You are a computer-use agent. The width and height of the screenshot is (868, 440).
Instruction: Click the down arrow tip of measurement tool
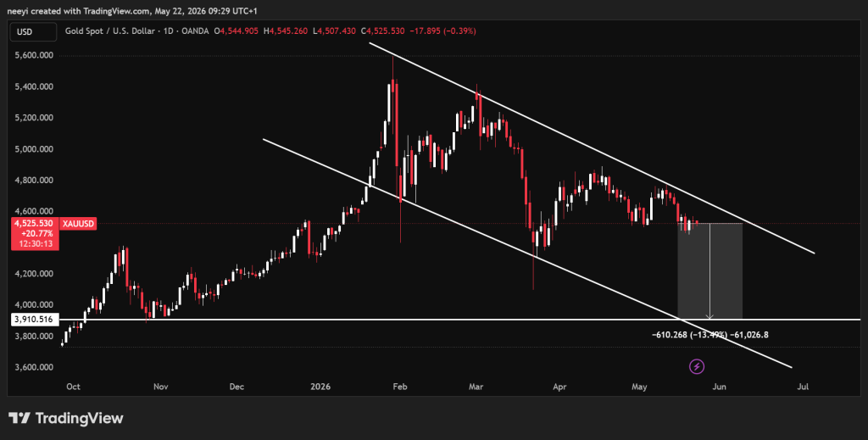(x=710, y=318)
